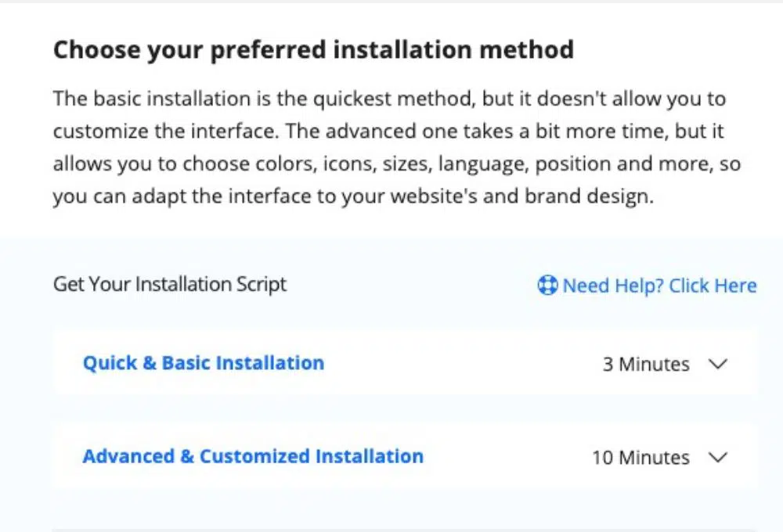This screenshot has height=532, width=783.
Task: Click the lifebuoy help icon
Action: pyautogui.click(x=547, y=286)
